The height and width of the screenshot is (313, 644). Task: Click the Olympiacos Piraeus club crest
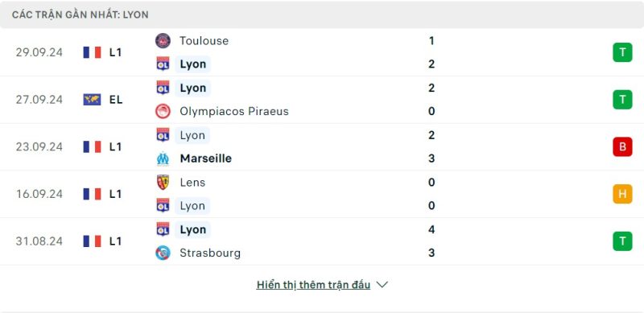pos(163,111)
